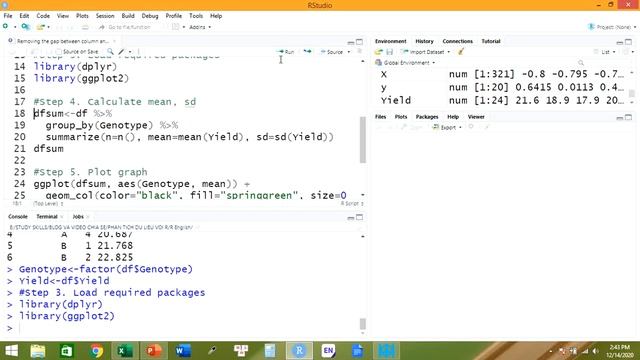640x360 pixels.
Task: Open the Session menu
Action: tap(105, 16)
